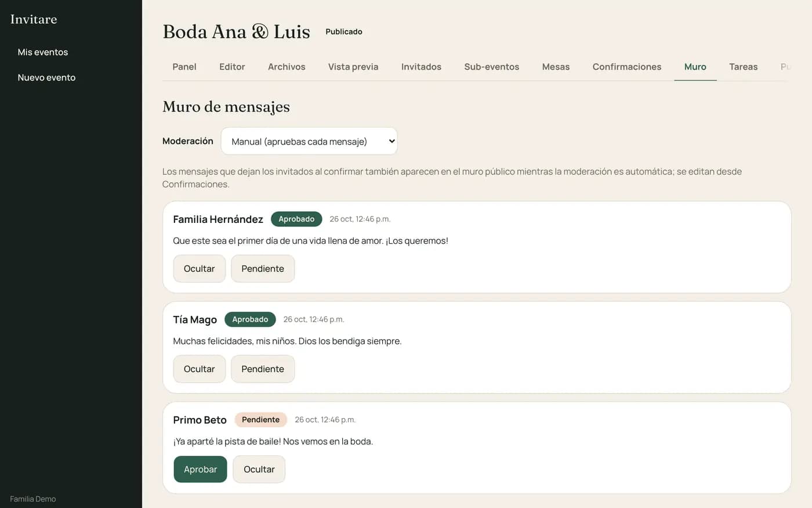The height and width of the screenshot is (508, 812).
Task: Click the Moderación label
Action: 188,141
